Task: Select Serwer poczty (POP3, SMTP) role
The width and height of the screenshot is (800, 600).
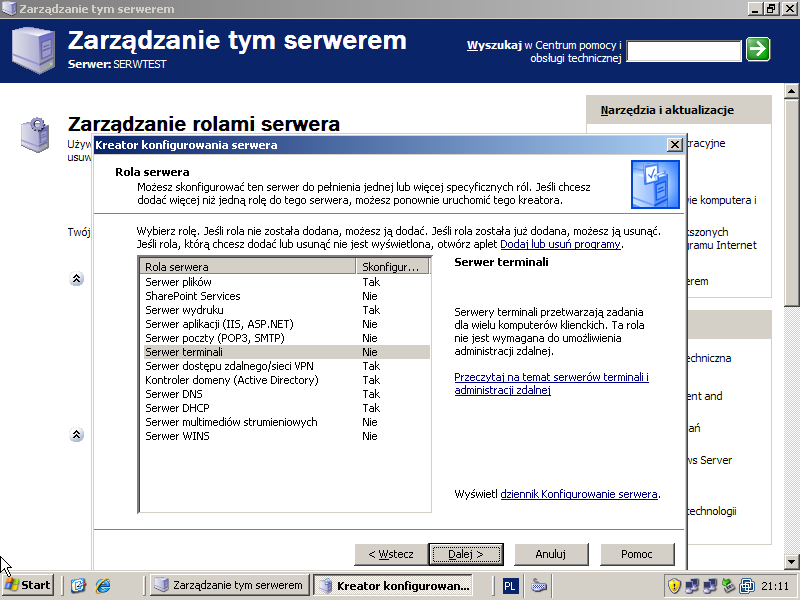Action: tap(285, 338)
